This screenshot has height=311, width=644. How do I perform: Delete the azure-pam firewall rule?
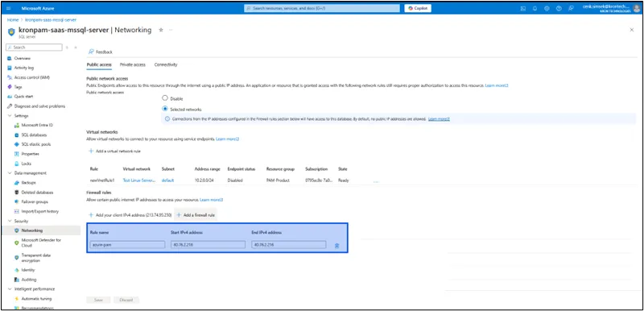tap(336, 245)
